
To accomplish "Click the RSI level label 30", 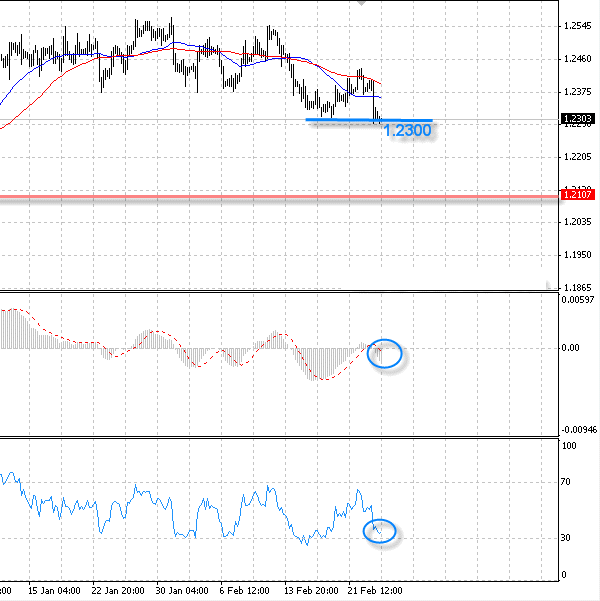I will pos(565,538).
